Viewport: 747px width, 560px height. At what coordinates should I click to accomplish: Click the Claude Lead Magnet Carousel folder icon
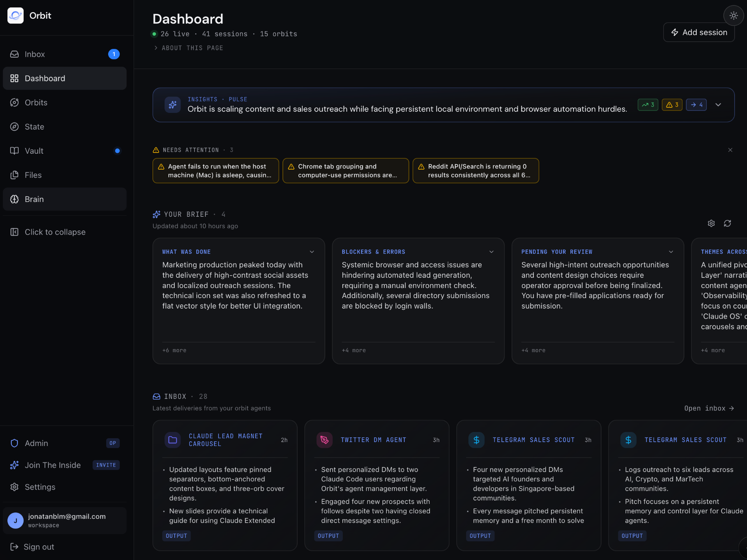173,440
